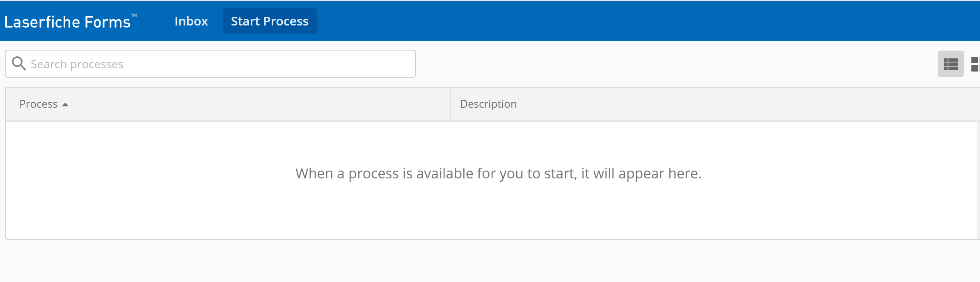Image resolution: width=980 pixels, height=282 pixels.
Task: Click the trademark symbol beside Forms logo
Action: (134, 16)
